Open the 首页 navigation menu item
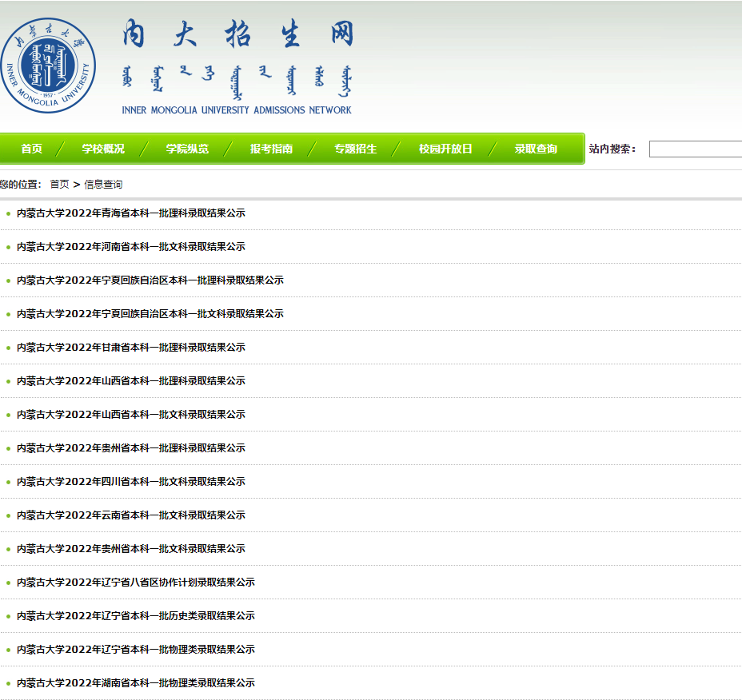742x700 pixels. coord(32,149)
